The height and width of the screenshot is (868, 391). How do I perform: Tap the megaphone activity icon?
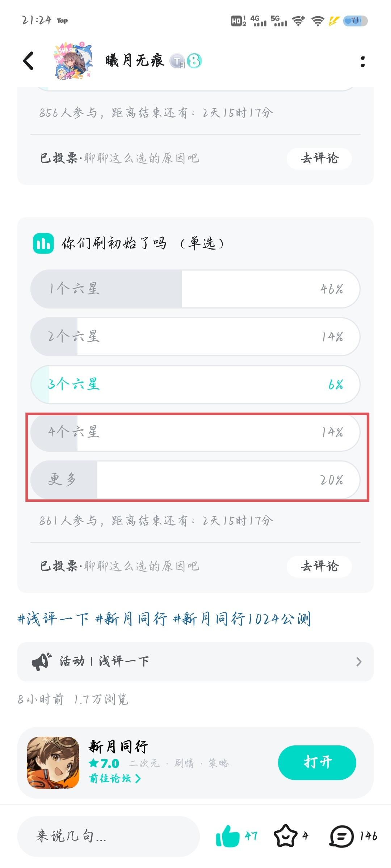click(41, 661)
